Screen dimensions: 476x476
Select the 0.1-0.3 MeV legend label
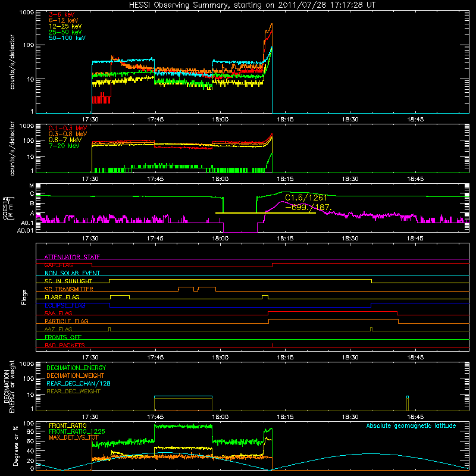click(68, 128)
